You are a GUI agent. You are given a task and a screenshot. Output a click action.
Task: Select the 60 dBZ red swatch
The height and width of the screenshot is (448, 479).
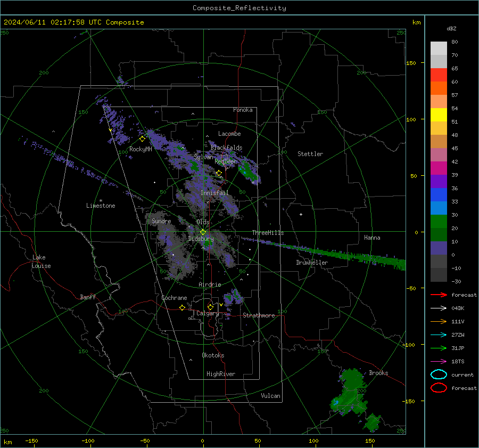439,75
